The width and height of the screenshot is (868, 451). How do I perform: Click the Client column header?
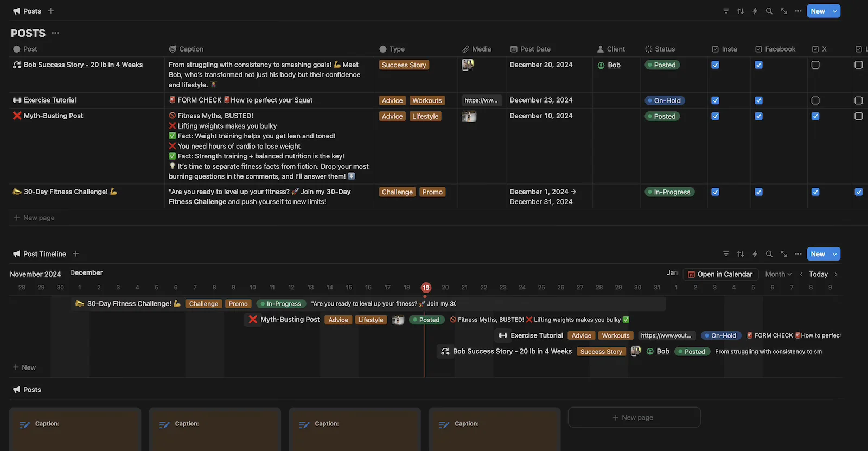coord(611,49)
